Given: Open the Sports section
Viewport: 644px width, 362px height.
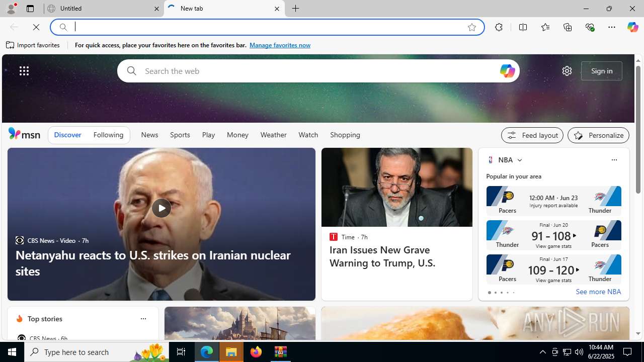Looking at the screenshot, I should [x=180, y=135].
